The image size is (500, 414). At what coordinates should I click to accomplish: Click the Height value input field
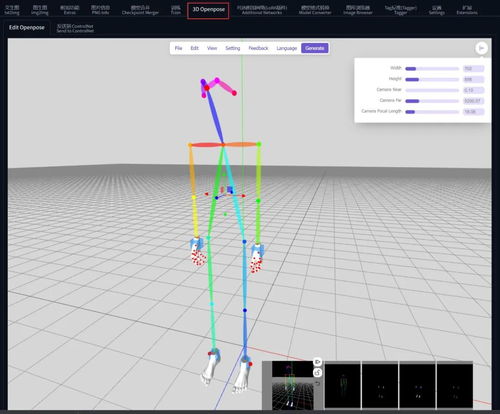473,79
